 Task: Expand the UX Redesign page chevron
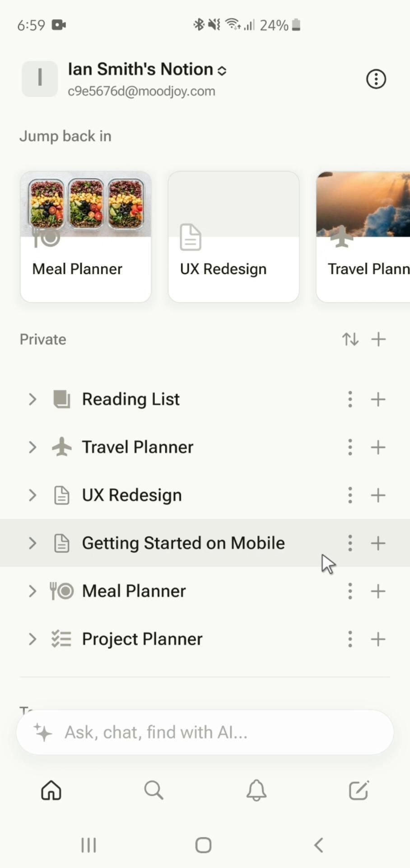click(32, 495)
